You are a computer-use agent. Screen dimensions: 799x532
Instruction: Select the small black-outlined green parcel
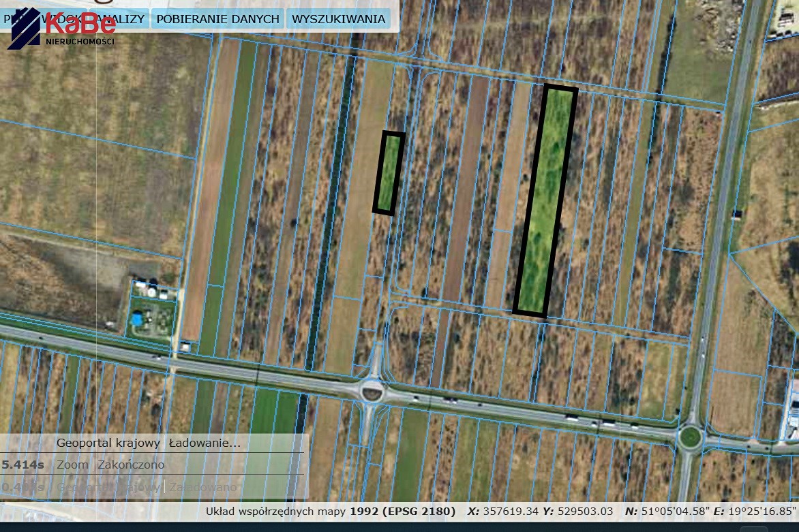point(389,173)
